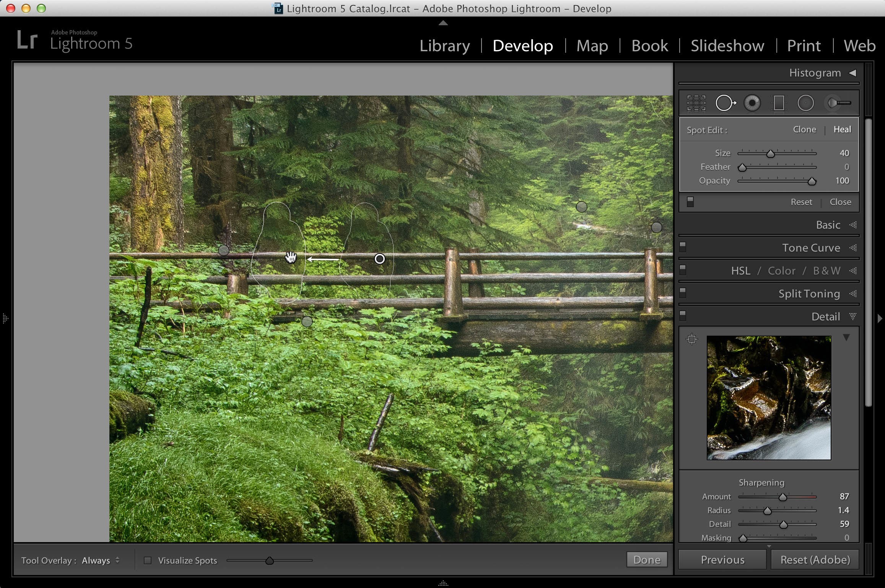Open the Library module
Screen dimensions: 885x588
pos(445,46)
